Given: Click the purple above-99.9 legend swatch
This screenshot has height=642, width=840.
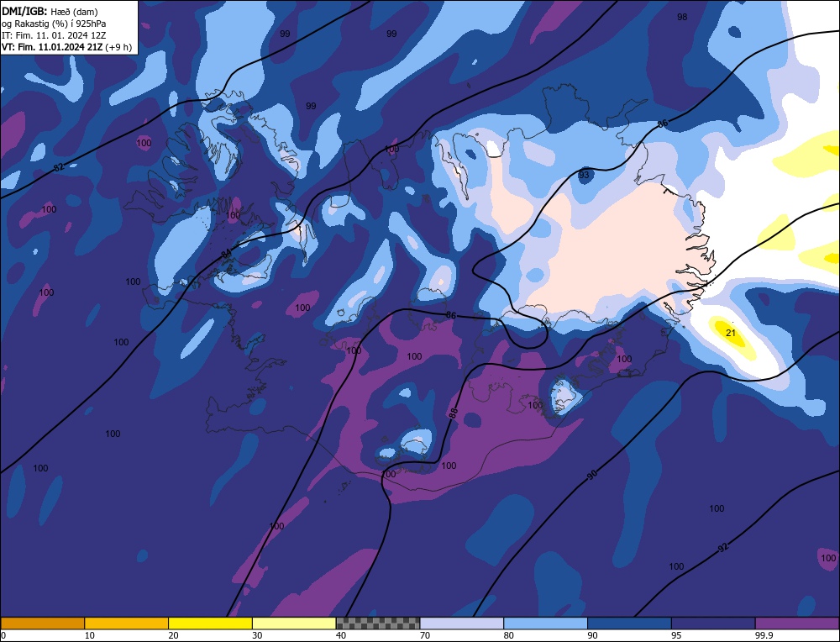Looking at the screenshot, I should 797,624.
